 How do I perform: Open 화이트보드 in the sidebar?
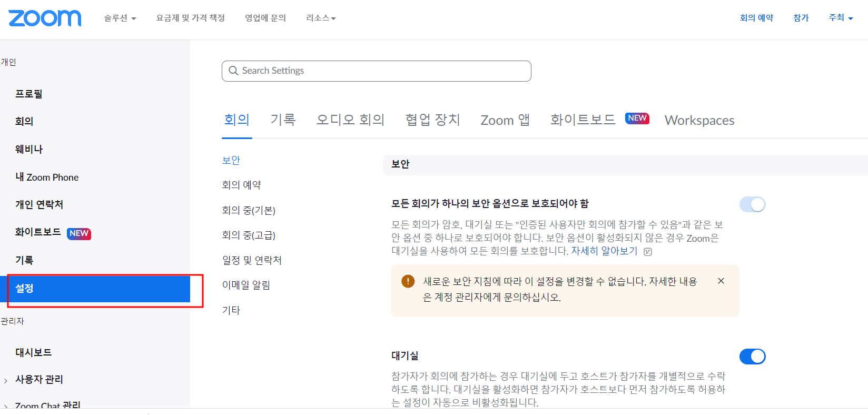click(x=38, y=232)
